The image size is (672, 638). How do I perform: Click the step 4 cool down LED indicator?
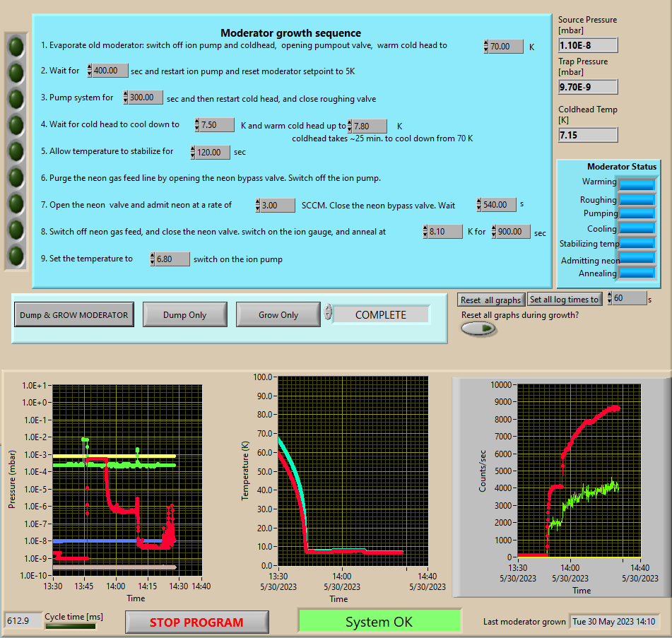(x=16, y=125)
